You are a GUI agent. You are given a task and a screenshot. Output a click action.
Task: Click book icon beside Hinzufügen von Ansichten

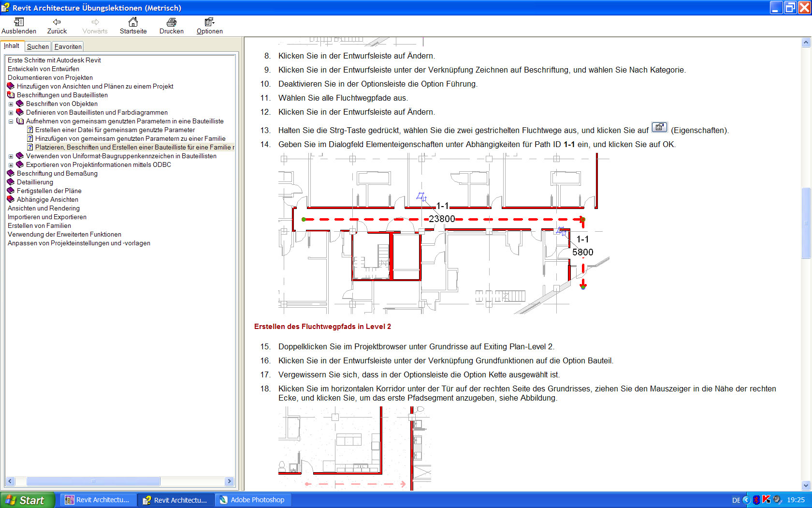click(x=11, y=86)
